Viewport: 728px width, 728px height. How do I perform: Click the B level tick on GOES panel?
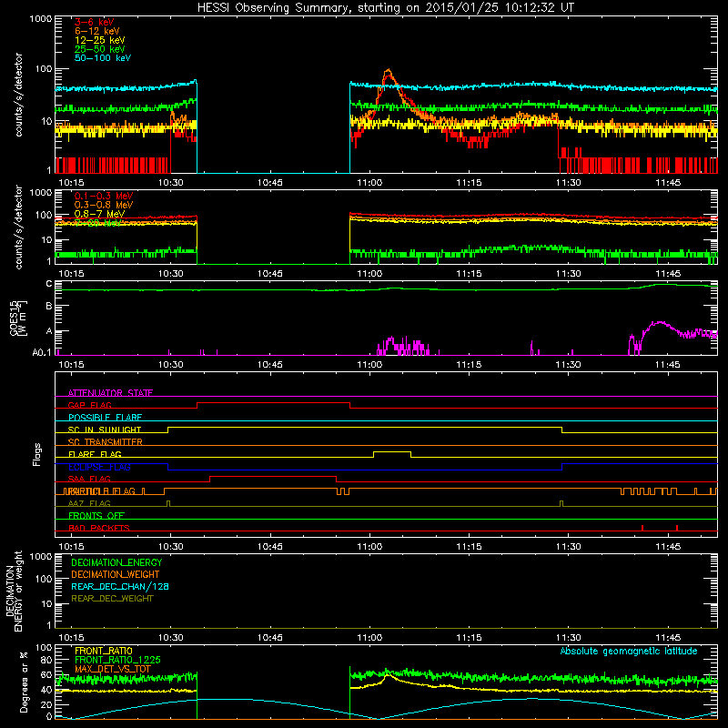coord(49,306)
